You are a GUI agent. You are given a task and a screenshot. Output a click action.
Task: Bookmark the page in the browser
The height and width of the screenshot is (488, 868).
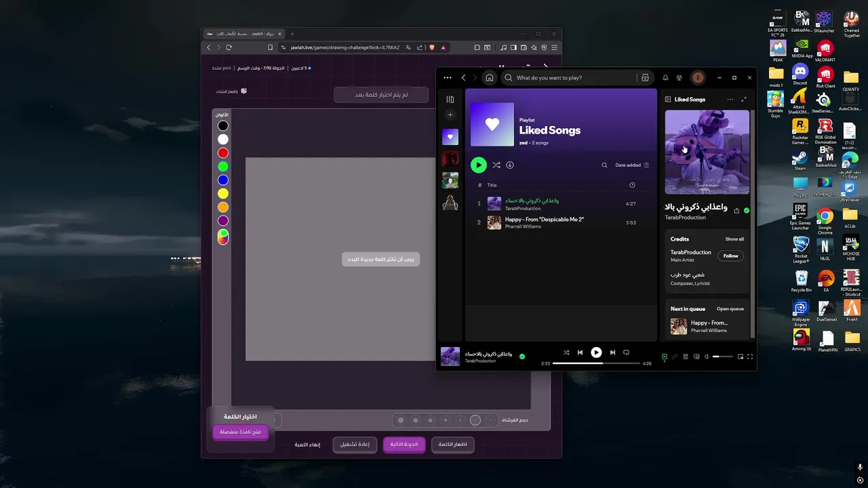click(270, 47)
